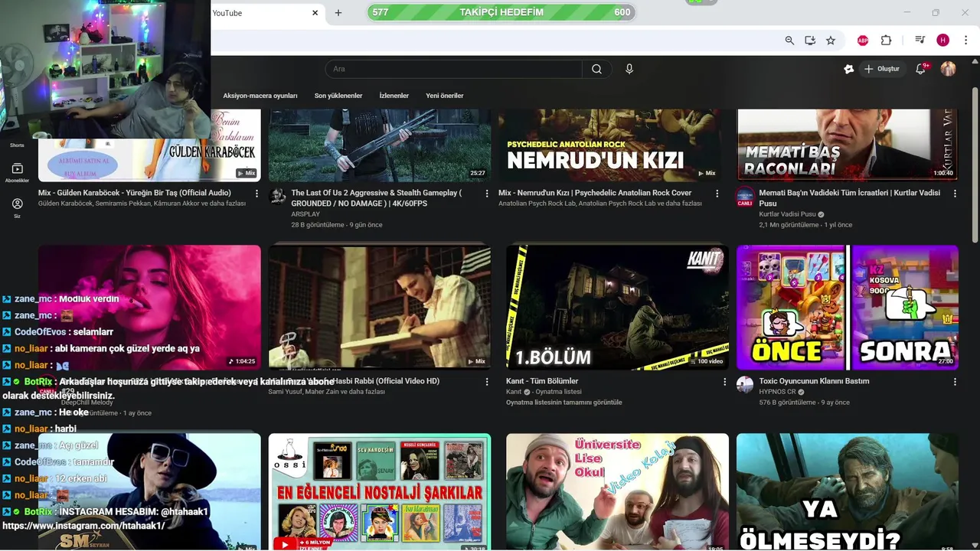The height and width of the screenshot is (551, 980).
Task: Close the YouTube browser tab
Action: coord(315,13)
